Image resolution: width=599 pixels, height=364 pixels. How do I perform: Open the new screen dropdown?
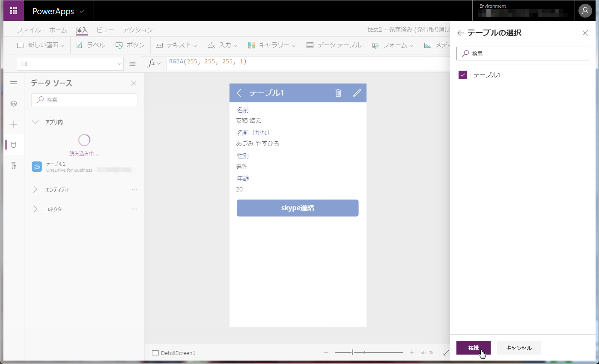click(41, 45)
